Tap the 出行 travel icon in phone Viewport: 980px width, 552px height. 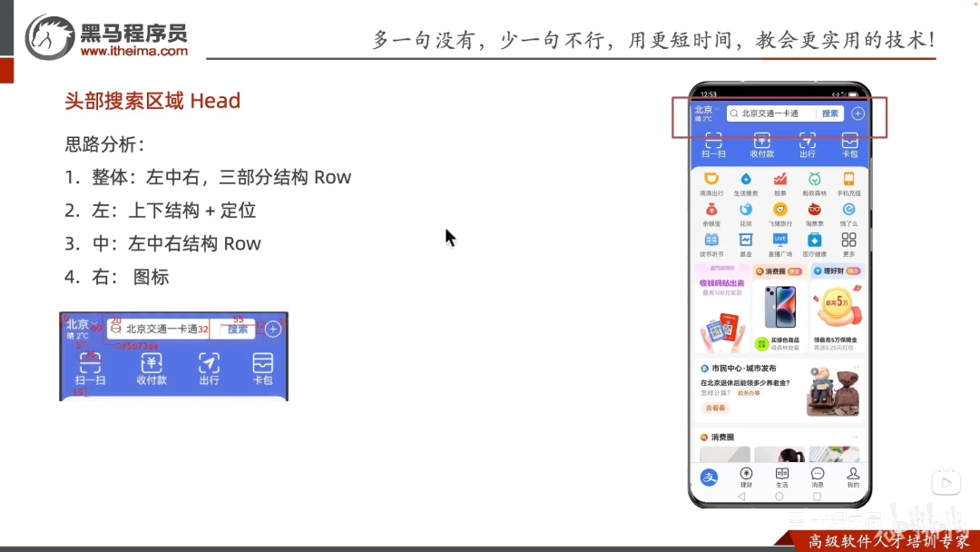pos(808,144)
